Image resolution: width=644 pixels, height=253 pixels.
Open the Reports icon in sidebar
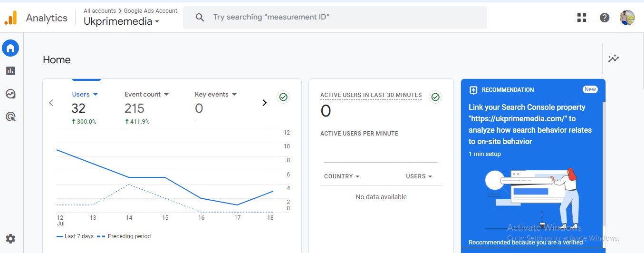pyautogui.click(x=10, y=71)
